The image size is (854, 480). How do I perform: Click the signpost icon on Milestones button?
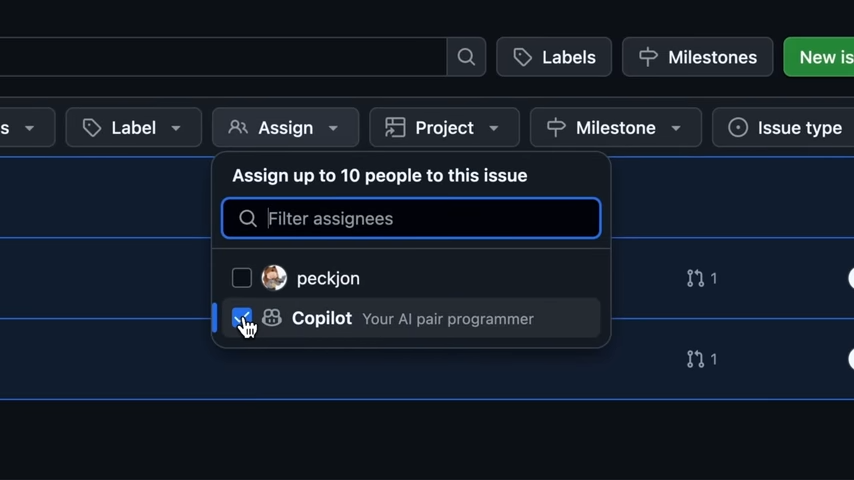[649, 57]
